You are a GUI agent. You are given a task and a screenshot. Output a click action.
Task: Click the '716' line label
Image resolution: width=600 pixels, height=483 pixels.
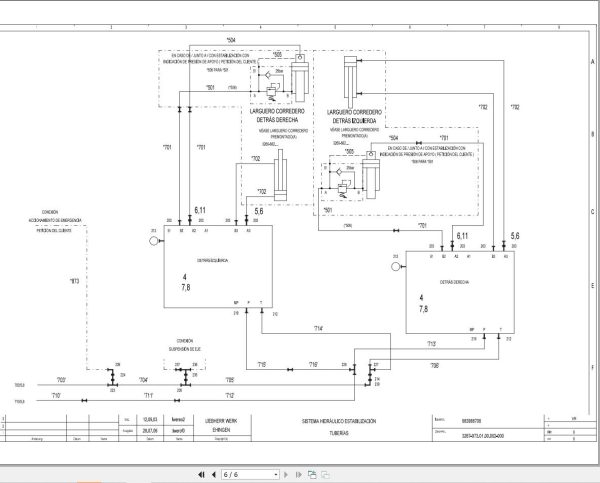(x=313, y=364)
